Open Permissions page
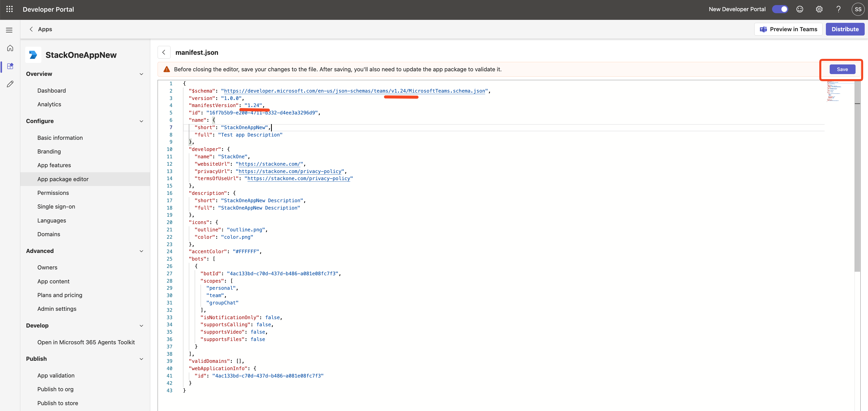 pos(53,193)
